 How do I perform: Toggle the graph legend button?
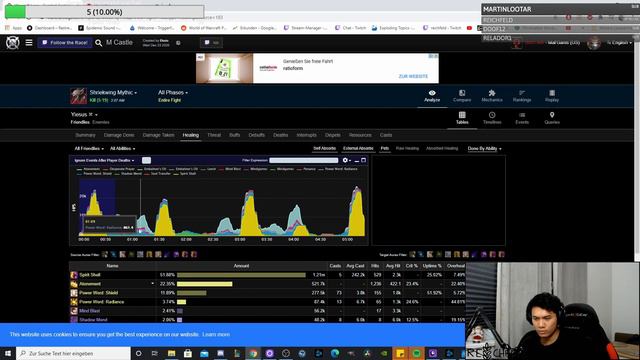point(146,160)
